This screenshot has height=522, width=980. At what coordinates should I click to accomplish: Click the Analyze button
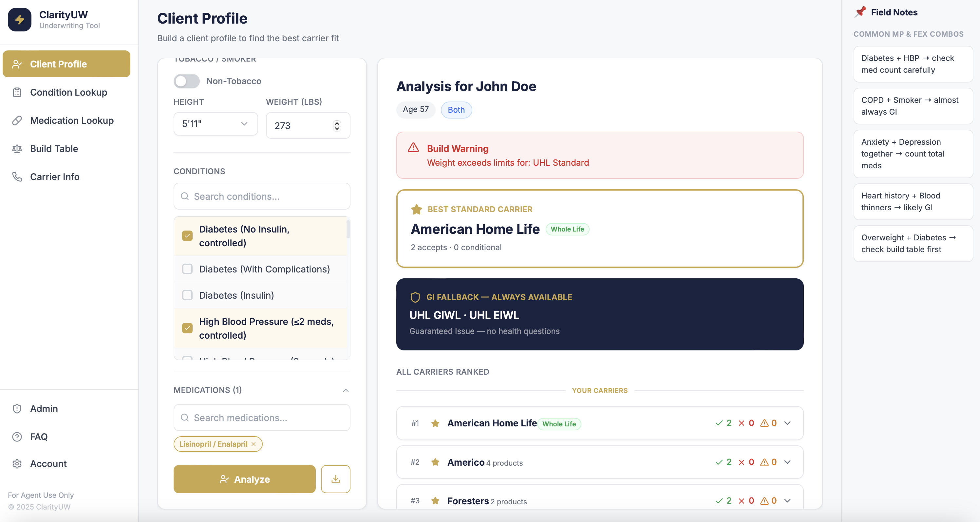coord(245,479)
